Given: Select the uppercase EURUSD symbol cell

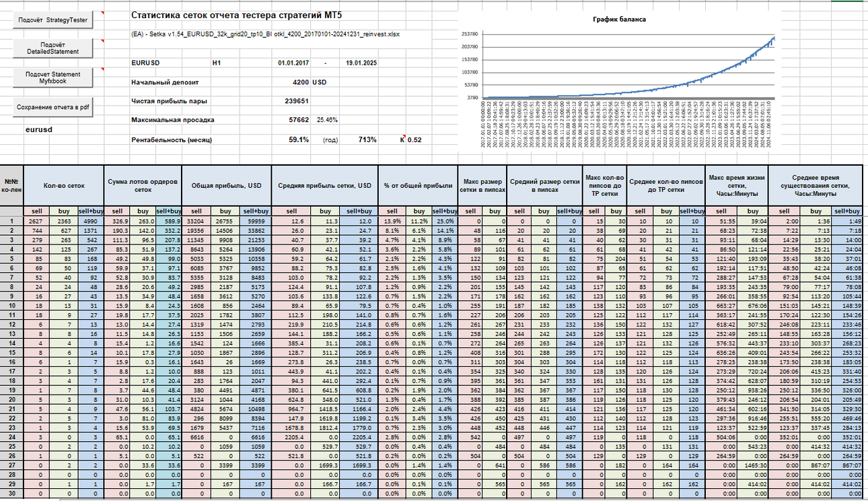Looking at the screenshot, I should pyautogui.click(x=146, y=63).
